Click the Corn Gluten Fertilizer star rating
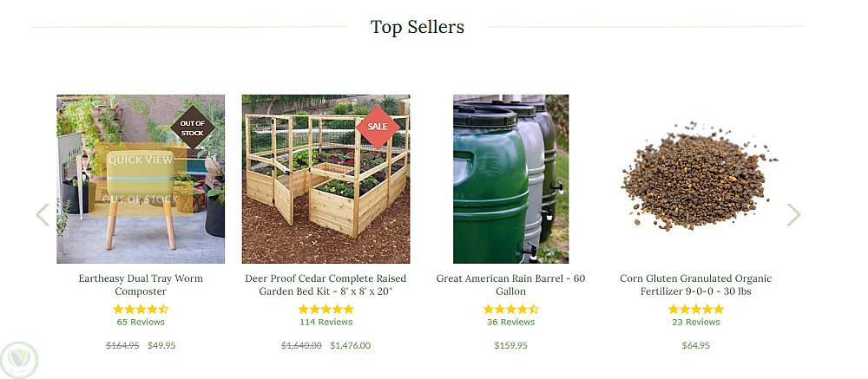The width and height of the screenshot is (868, 379). click(695, 309)
